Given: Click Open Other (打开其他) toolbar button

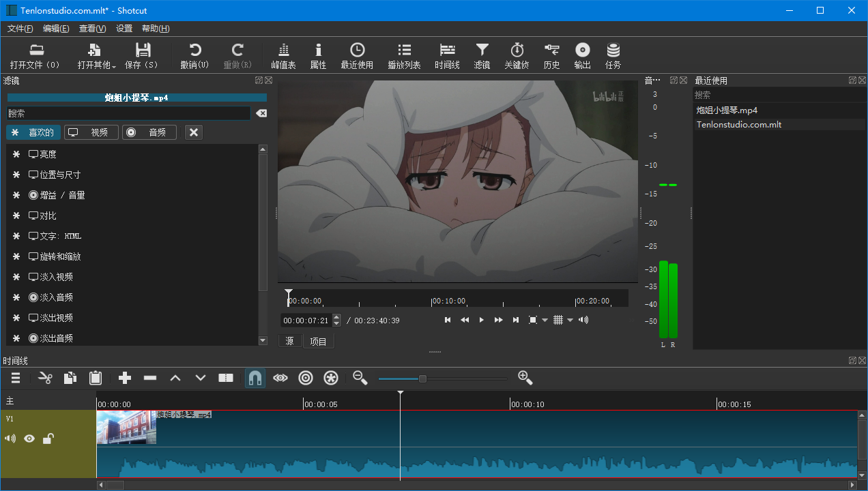Looking at the screenshot, I should coord(96,56).
